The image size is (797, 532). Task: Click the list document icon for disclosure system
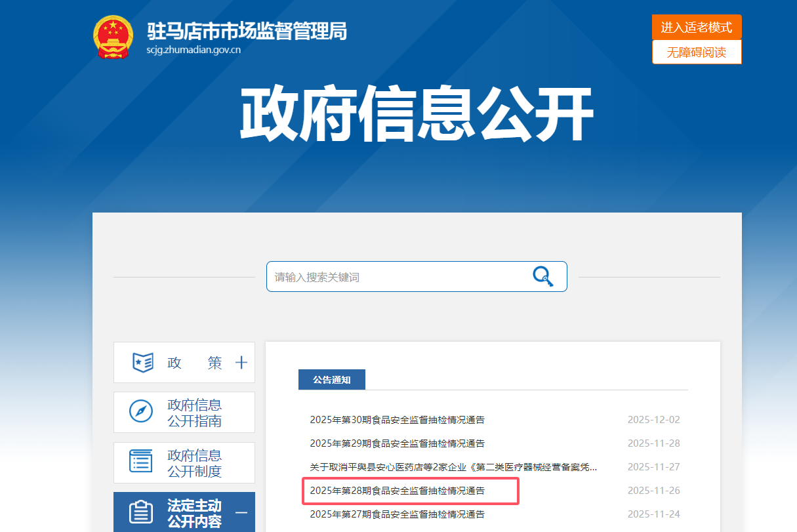pos(140,462)
